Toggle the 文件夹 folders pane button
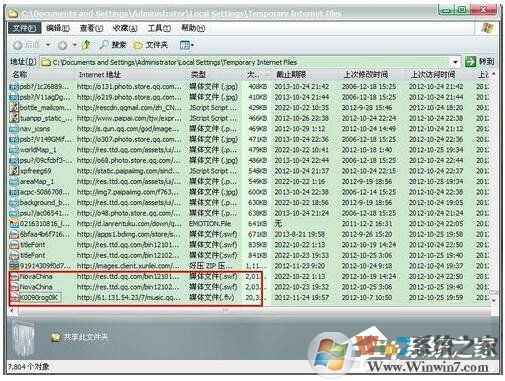This screenshot has height=381, width=505. [150, 45]
